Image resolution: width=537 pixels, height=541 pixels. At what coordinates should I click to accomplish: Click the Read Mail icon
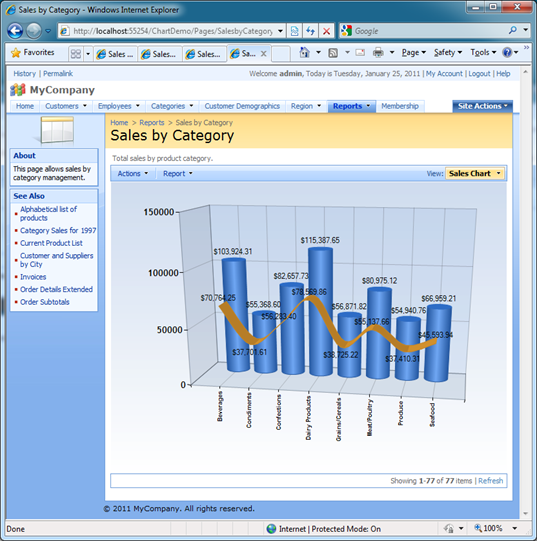click(x=360, y=52)
